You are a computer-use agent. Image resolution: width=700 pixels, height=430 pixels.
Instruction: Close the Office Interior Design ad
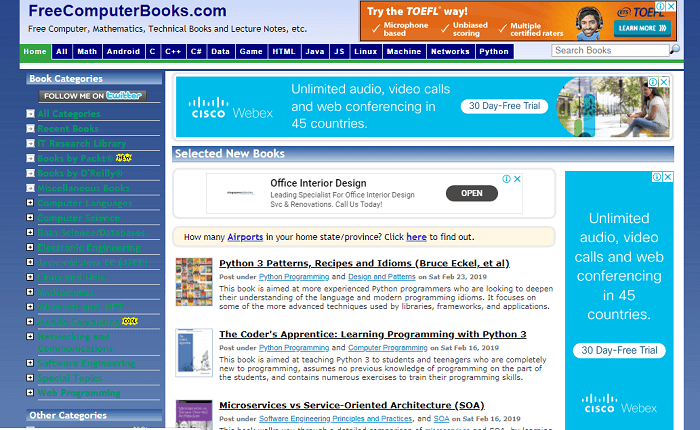coord(517,179)
